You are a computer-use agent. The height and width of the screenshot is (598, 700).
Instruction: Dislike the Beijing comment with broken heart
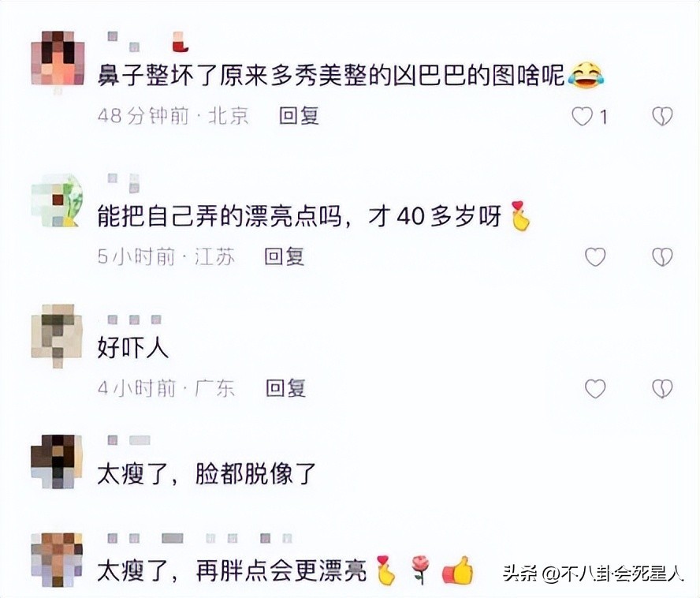(x=662, y=117)
